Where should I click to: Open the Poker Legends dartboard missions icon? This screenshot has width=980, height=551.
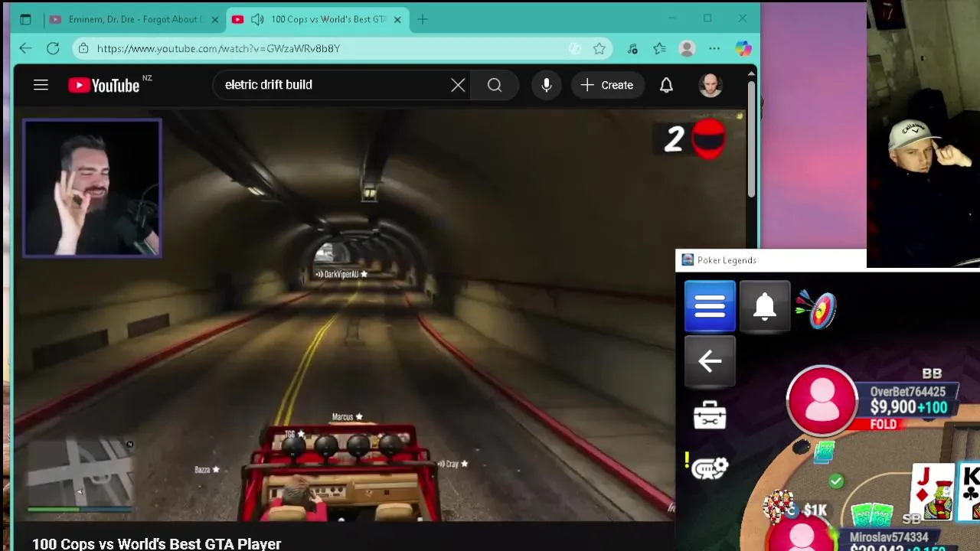(817, 309)
